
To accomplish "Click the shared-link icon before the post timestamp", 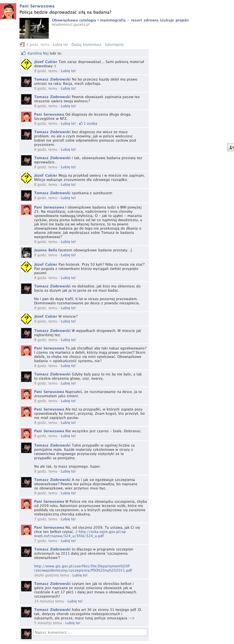I will pyautogui.click(x=22, y=44).
